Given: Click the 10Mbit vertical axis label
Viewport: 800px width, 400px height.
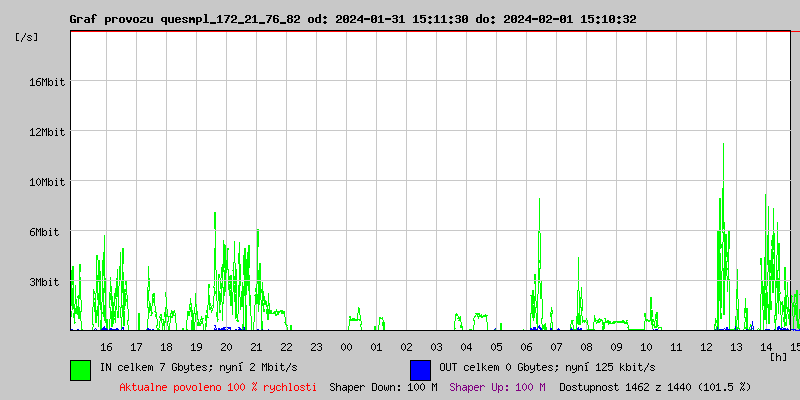Looking at the screenshot, I should pos(46,182).
